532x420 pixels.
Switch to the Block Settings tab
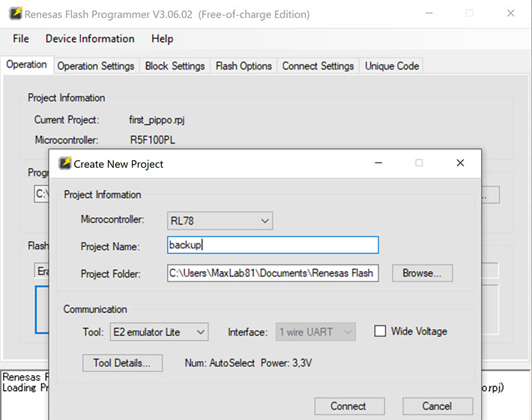(175, 66)
